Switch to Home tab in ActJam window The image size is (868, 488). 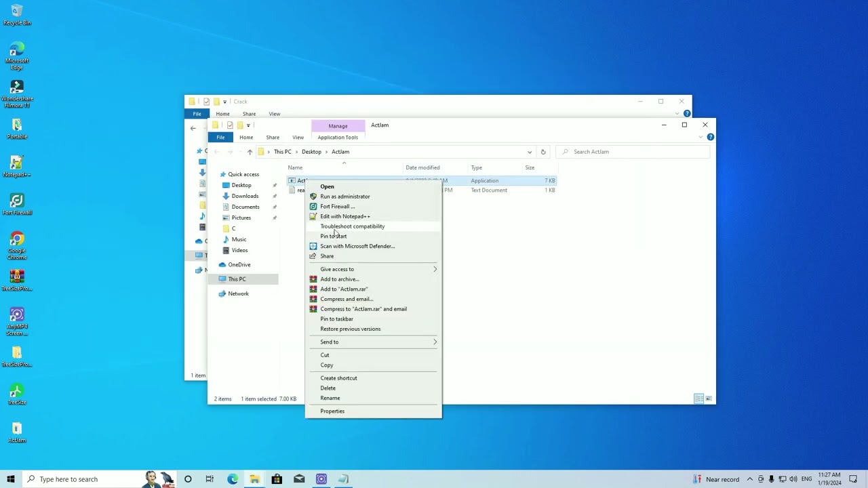click(246, 137)
